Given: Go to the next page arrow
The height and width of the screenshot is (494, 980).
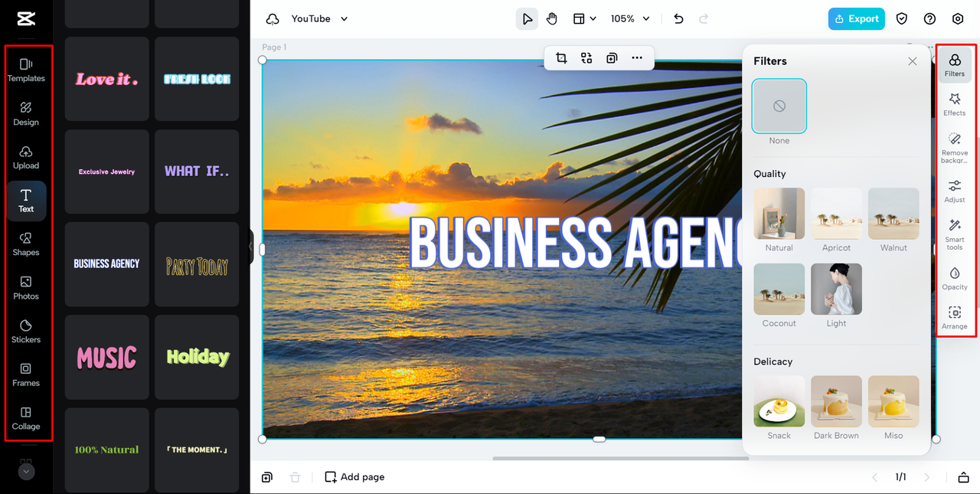Looking at the screenshot, I should coord(927,477).
